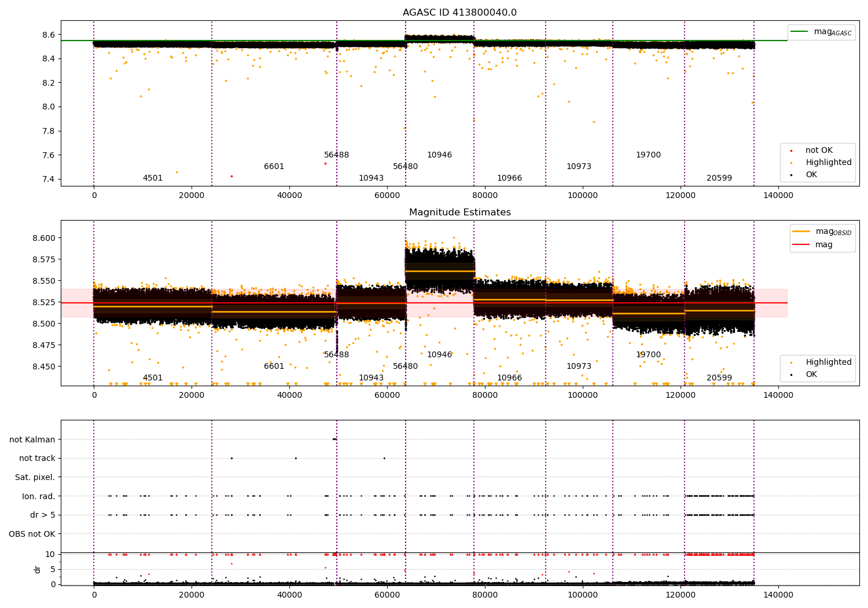Viewport: 868px width, 608px height.
Task: Click obsid label 10966 in Magnitude Estimates plot
Action: pyautogui.click(x=510, y=378)
